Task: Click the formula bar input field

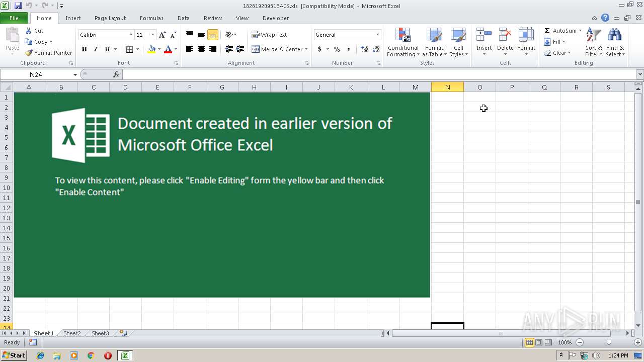Action: click(378, 74)
